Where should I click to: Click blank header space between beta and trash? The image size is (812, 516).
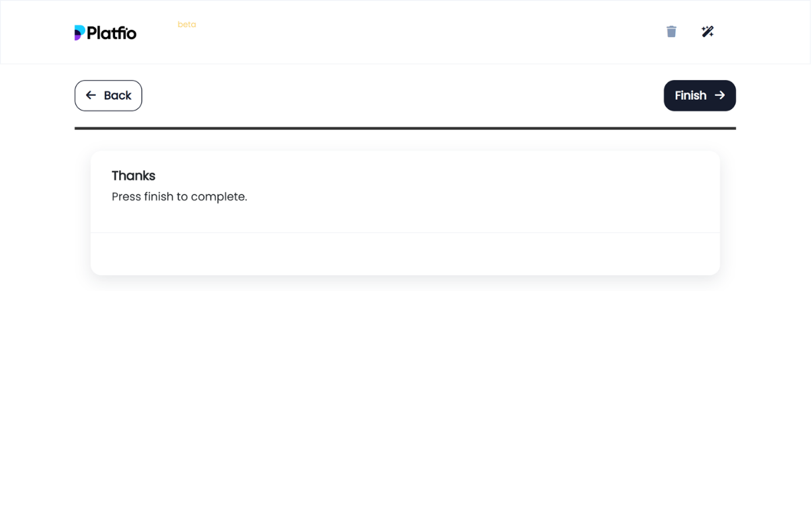click(430, 32)
